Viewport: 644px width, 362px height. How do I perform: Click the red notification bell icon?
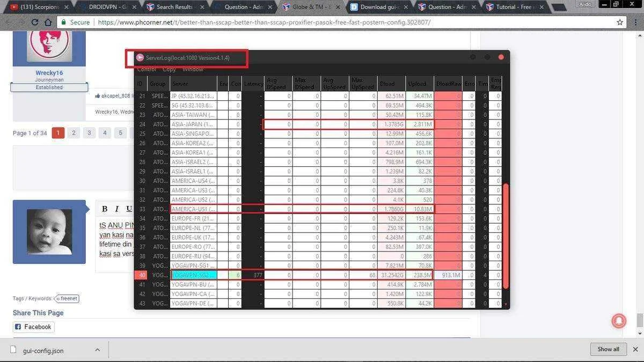point(619,320)
